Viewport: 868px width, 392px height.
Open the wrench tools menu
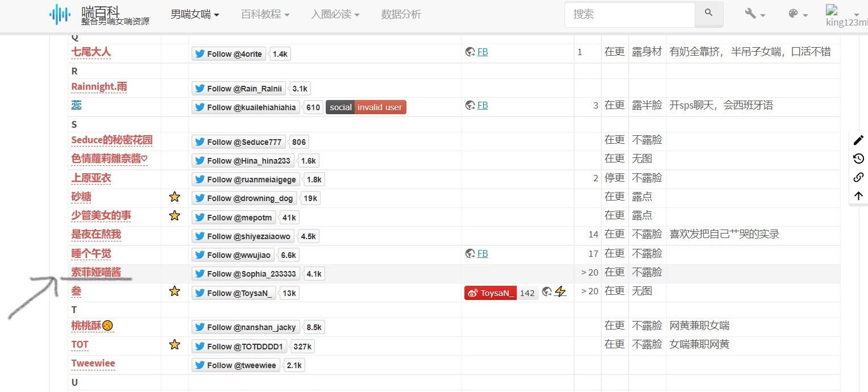pos(754,14)
